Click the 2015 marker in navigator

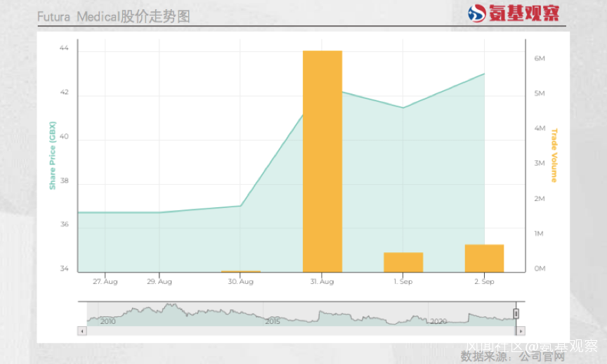[273, 321]
